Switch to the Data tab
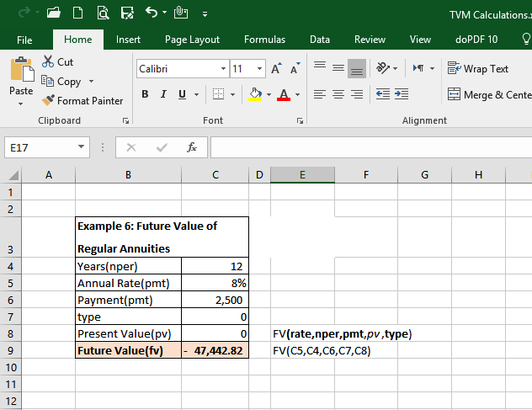Screen dimensions: 532x410 coord(320,40)
